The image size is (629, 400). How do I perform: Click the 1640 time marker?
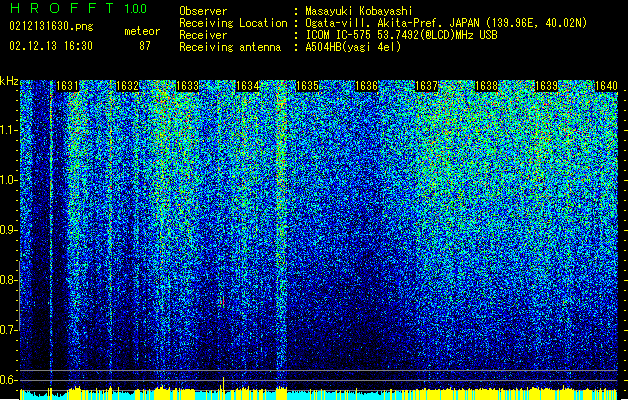(x=606, y=86)
